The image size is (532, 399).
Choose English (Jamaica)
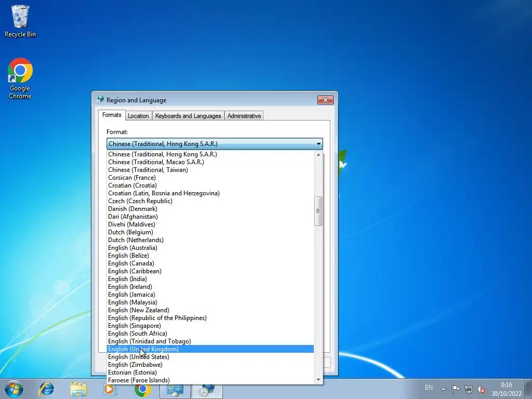point(210,295)
